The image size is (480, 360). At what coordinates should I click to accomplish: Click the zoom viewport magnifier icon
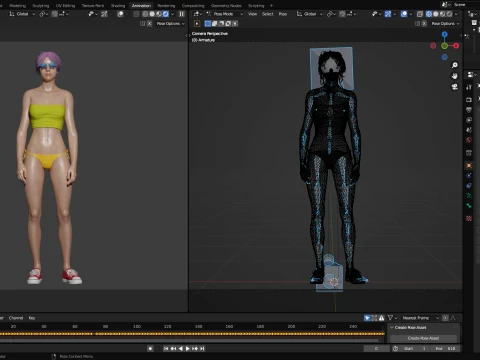tap(455, 65)
